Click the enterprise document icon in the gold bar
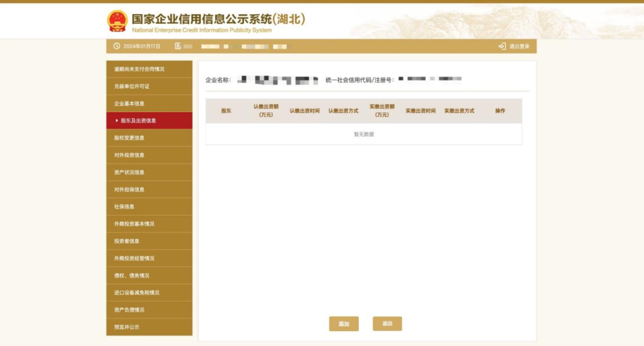644x346 pixels. (178, 46)
